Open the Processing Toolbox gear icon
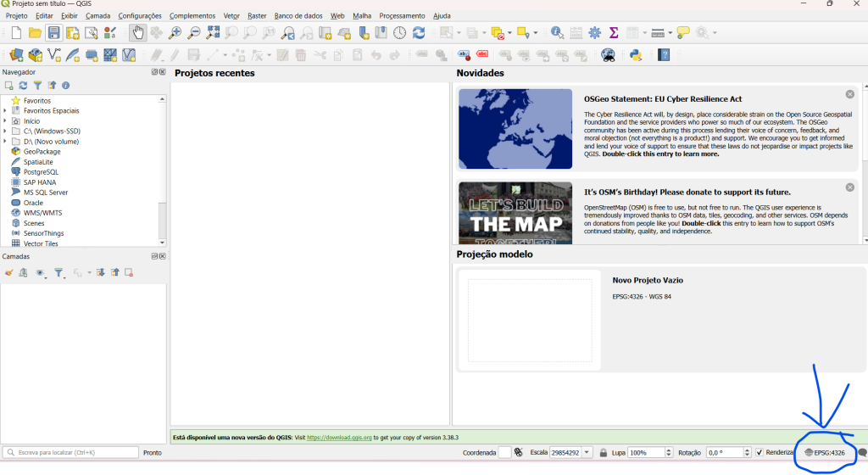 pyautogui.click(x=594, y=33)
